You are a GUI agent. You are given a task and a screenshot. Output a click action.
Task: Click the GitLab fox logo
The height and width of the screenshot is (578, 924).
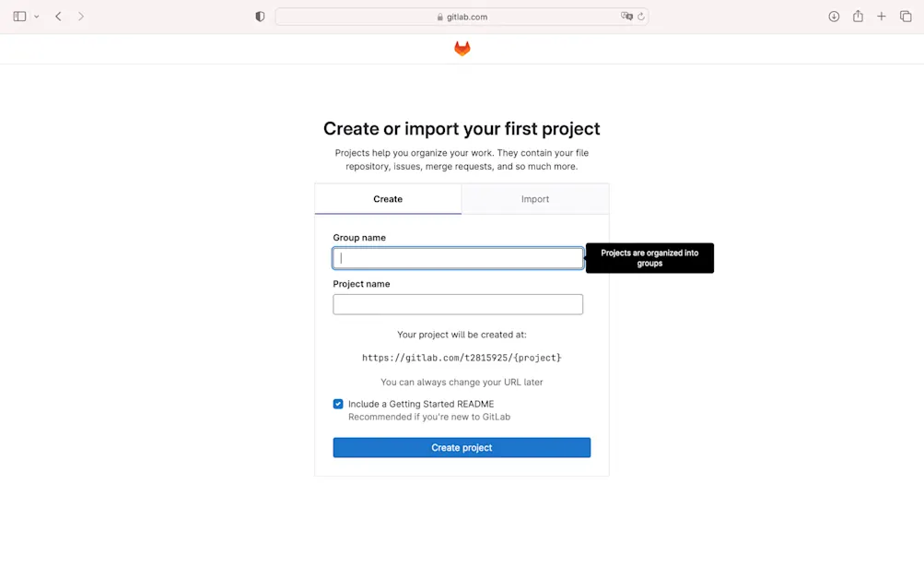coord(462,47)
